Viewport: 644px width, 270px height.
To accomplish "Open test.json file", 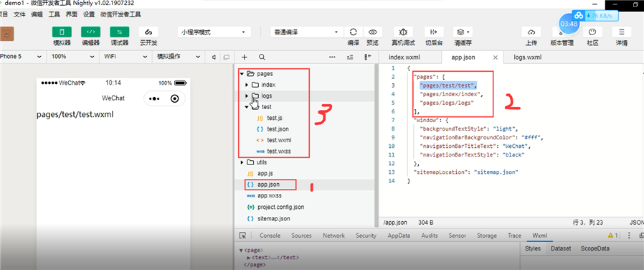I will (x=278, y=129).
